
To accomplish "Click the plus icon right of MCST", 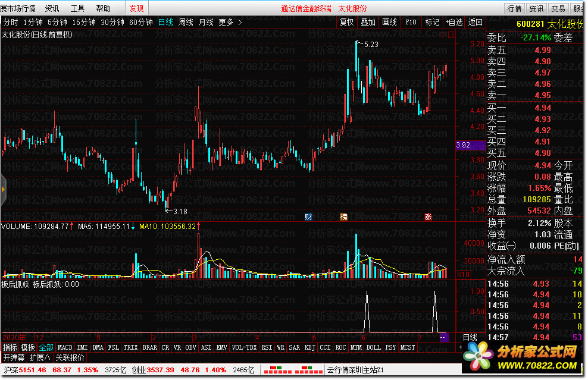I will coord(461,347).
